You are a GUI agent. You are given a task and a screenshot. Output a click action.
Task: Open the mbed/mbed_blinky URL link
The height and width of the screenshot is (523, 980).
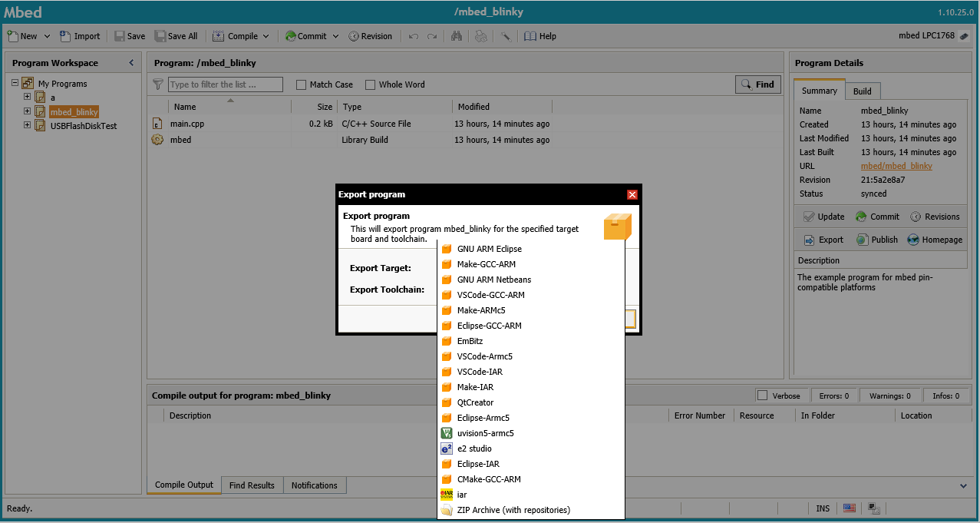click(x=896, y=166)
